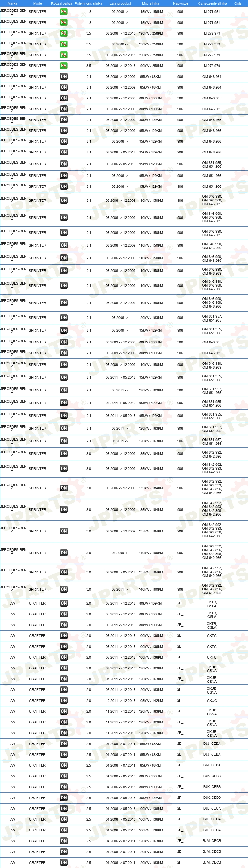
Task: Click the PB petrol icon in the 3.5 row dated '06.2006 ->'
Action: 64,44
